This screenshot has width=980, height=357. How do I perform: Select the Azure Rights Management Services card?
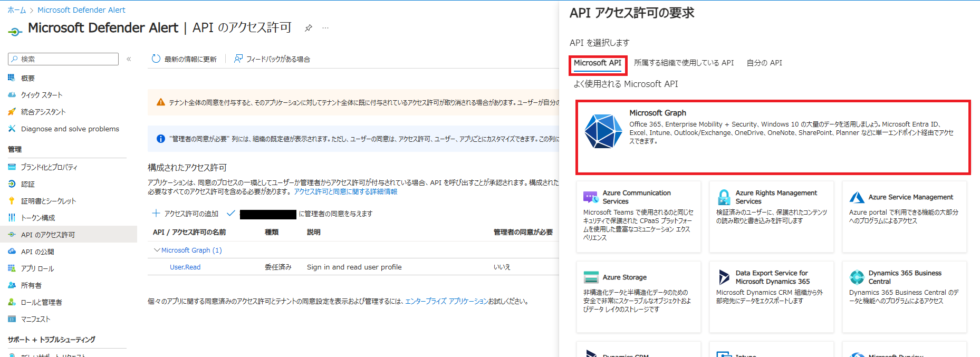(771, 217)
